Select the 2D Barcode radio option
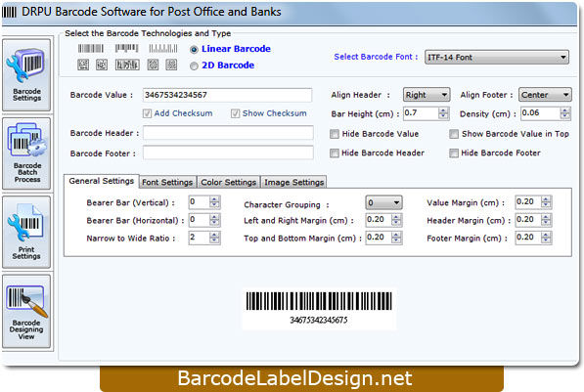 (x=194, y=65)
